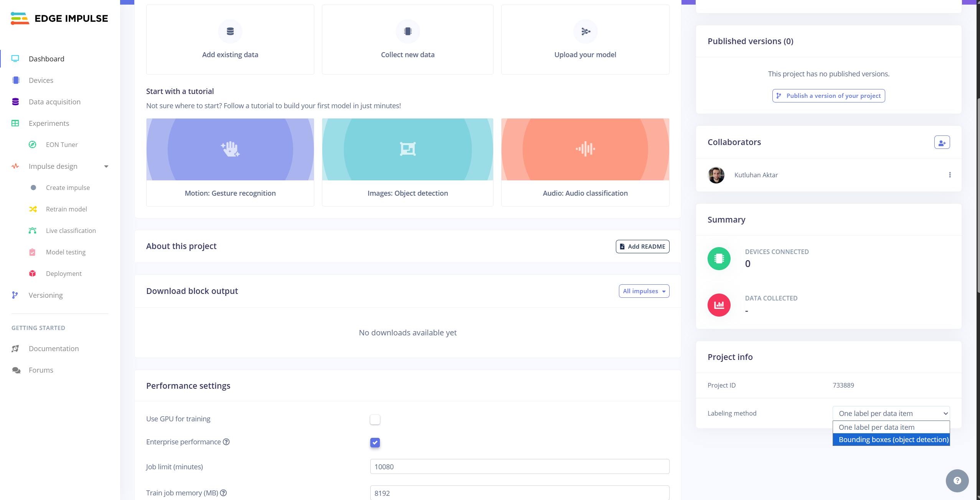This screenshot has width=980, height=500.
Task: Click the add collaborator icon
Action: (x=942, y=142)
